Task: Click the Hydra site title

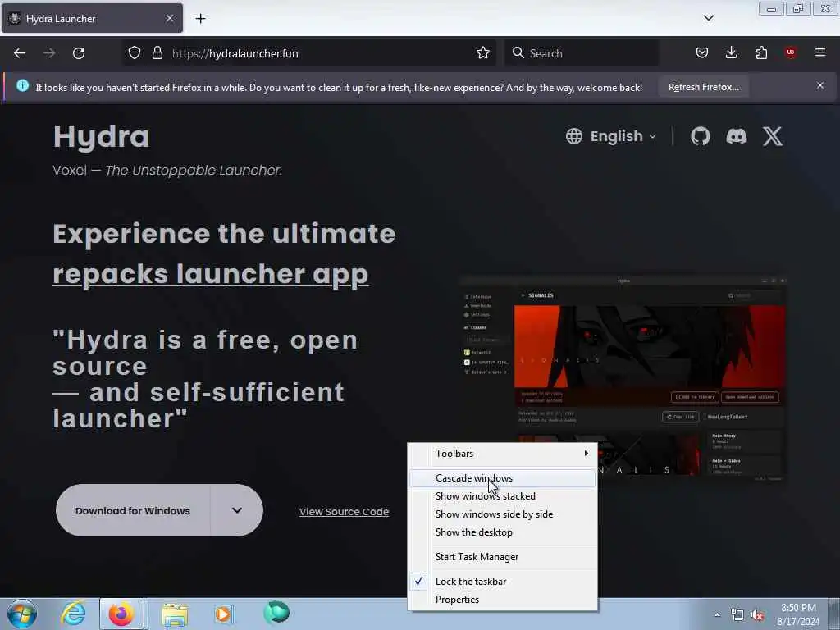Action: (x=101, y=137)
